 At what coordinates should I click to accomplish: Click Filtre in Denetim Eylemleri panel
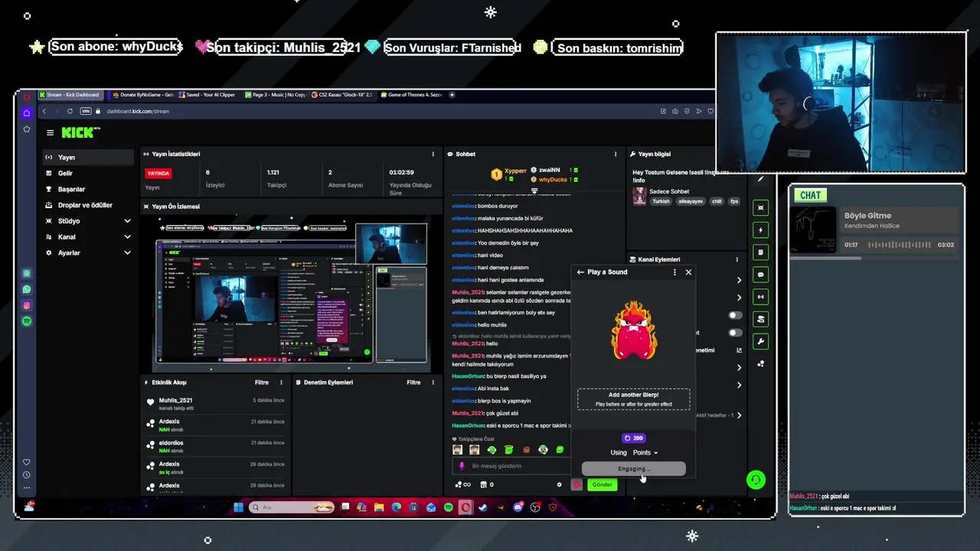413,383
